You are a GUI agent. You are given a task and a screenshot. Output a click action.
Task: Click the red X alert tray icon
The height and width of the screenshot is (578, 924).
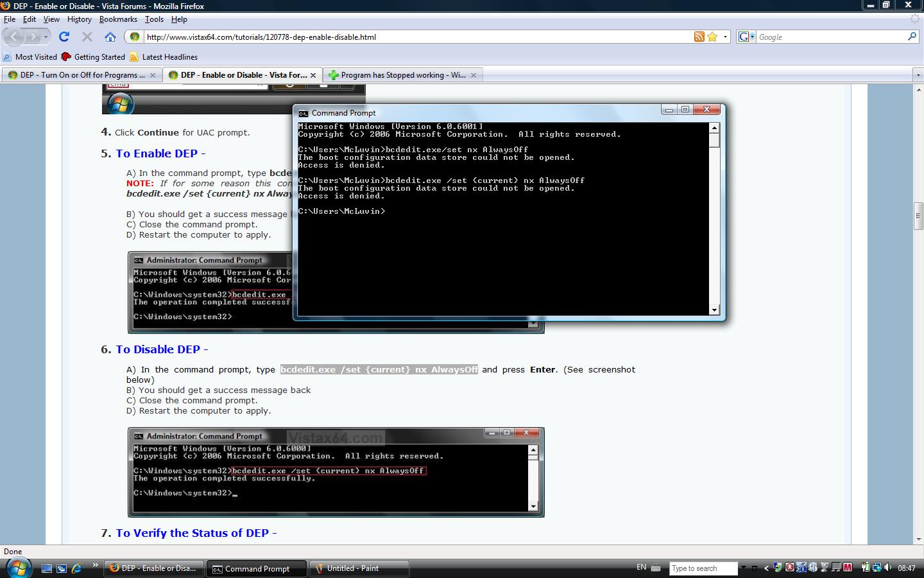click(x=790, y=568)
